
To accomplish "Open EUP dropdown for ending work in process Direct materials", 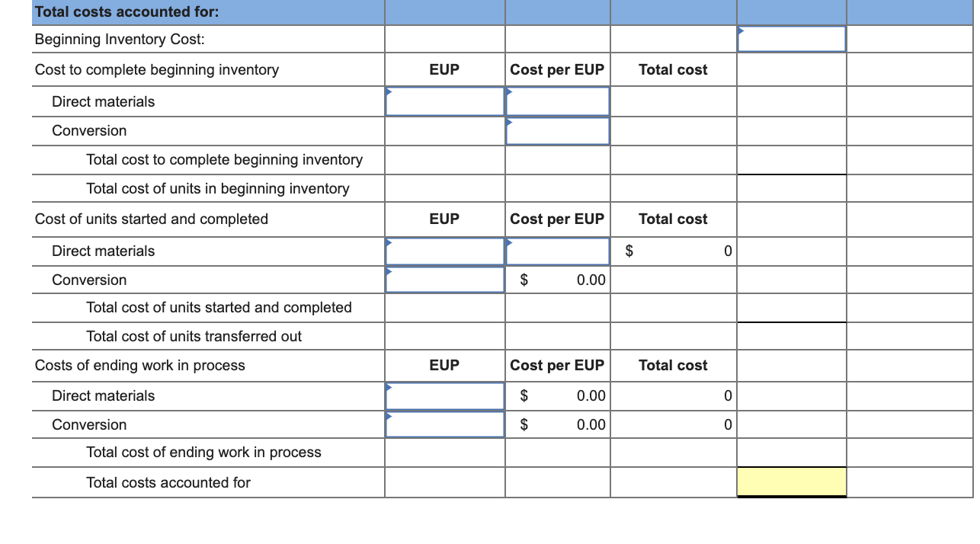I will (445, 395).
